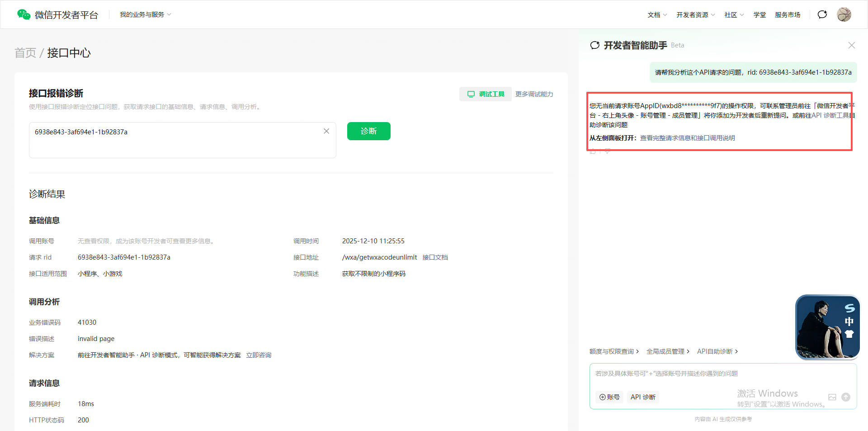Expand the 开发者资源 dropdown menu
868x431 pixels.
click(696, 15)
